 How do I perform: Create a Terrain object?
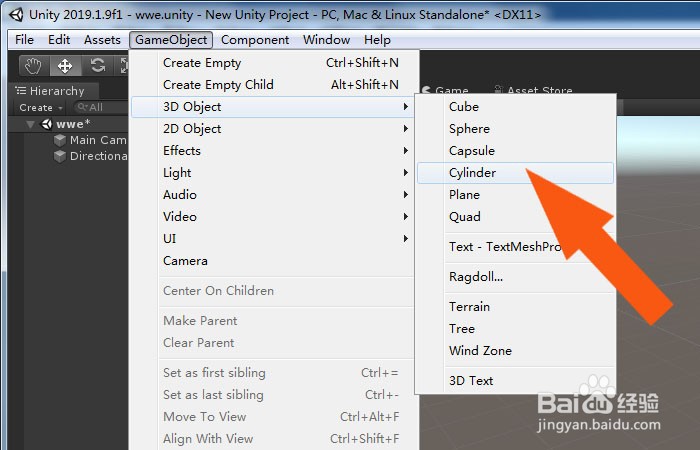(x=515, y=307)
